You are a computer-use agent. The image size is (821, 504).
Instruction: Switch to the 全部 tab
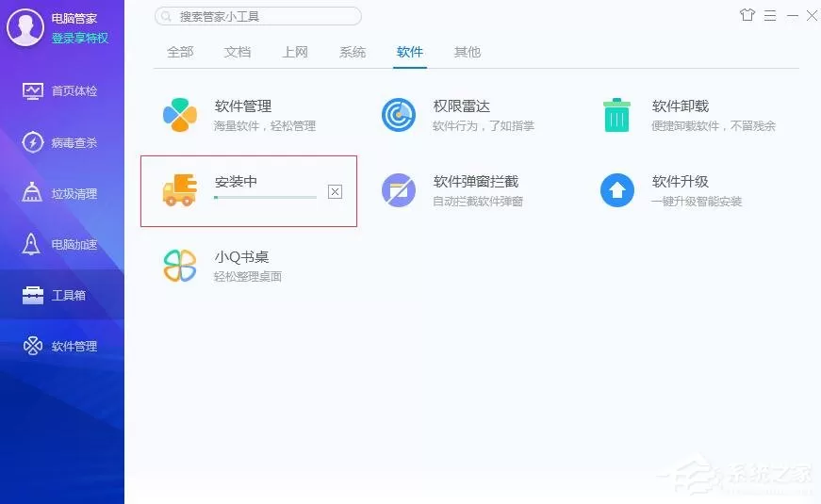tap(180, 52)
